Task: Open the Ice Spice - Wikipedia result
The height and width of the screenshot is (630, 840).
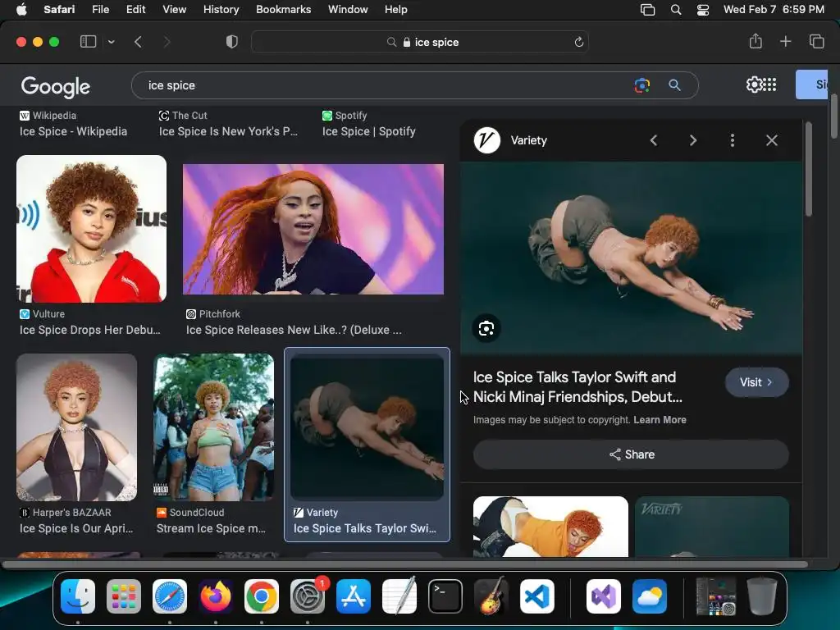Action: pyautogui.click(x=73, y=131)
